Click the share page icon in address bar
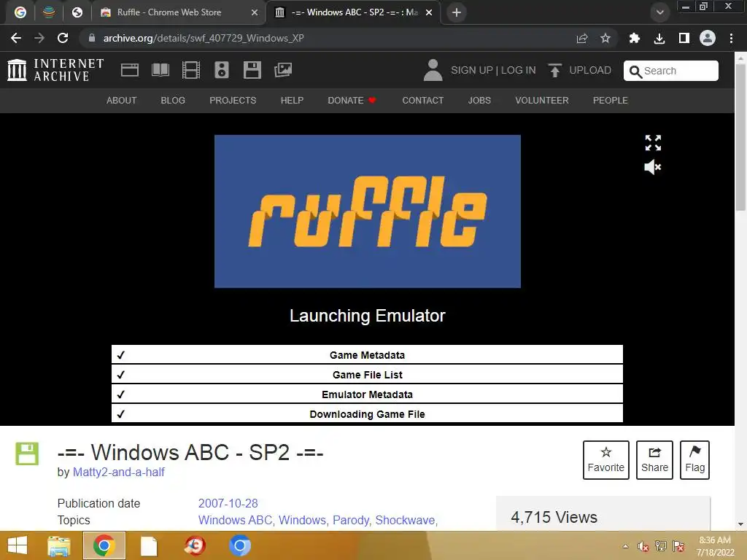This screenshot has height=560, width=747. [x=581, y=38]
